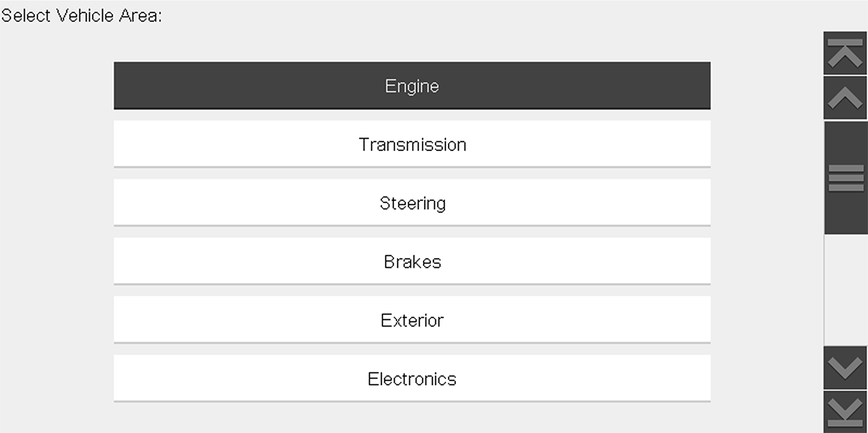Viewport: 868px width, 433px height.
Task: Tap the single down-arrow scroll button
Action: [x=845, y=368]
